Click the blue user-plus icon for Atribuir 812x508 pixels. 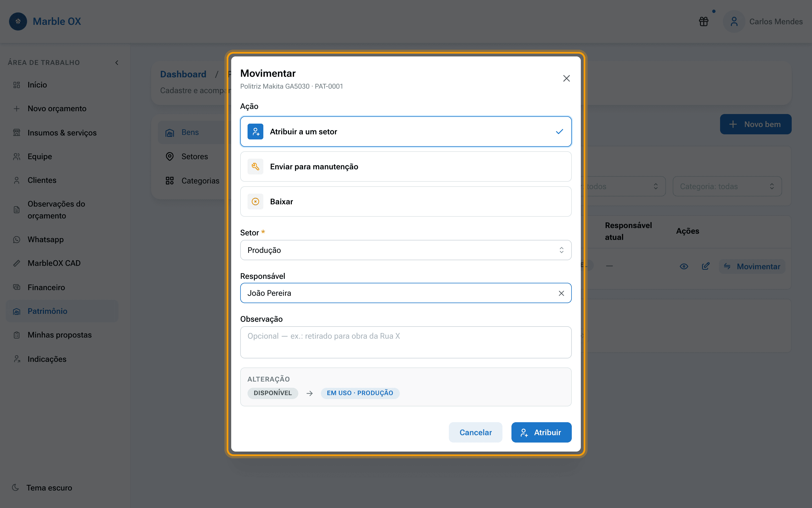(x=255, y=132)
